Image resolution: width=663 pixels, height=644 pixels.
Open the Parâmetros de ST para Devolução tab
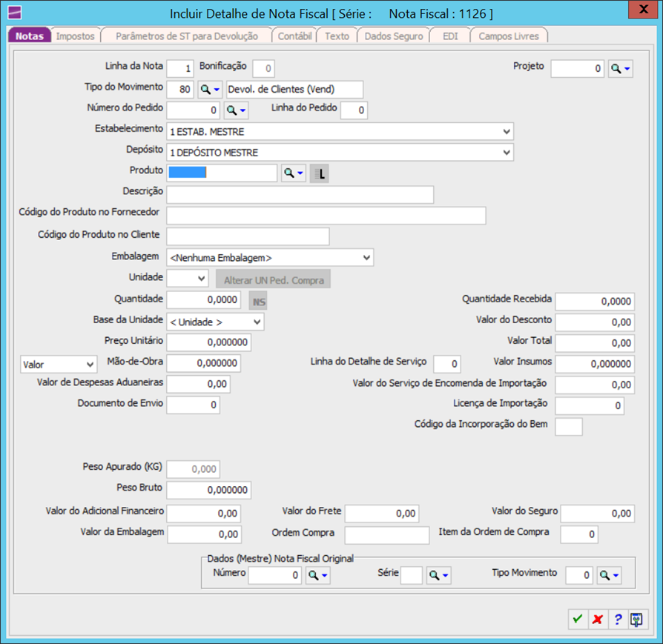click(186, 36)
